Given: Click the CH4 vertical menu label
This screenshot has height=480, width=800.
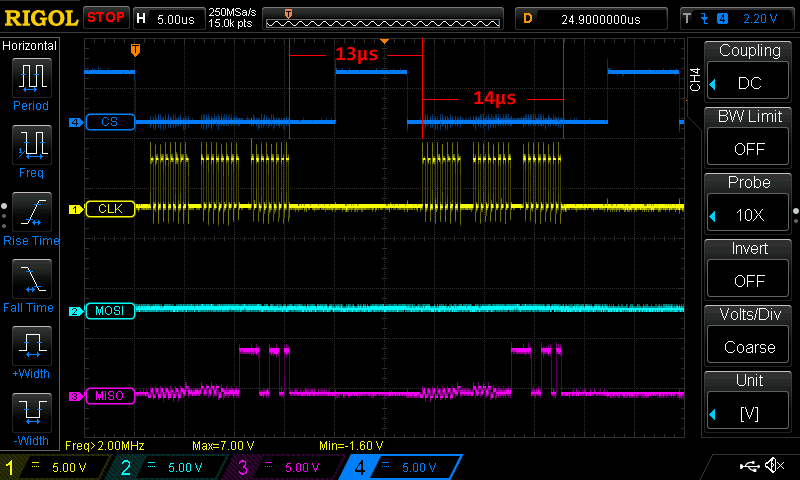Looking at the screenshot, I should (695, 80).
